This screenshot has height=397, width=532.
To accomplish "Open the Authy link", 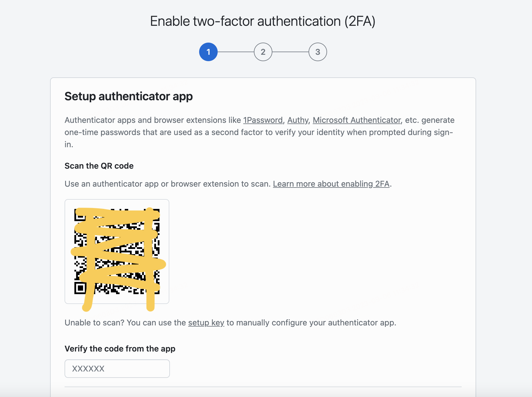I will (297, 120).
